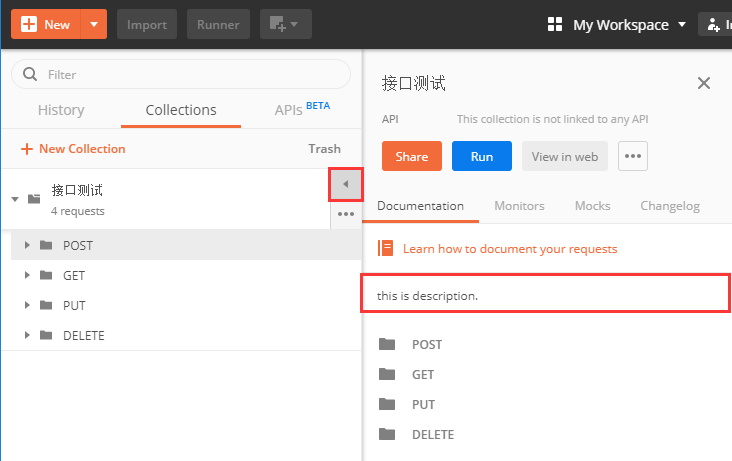
Task: Open DELETE entry in documentation list
Action: click(433, 435)
